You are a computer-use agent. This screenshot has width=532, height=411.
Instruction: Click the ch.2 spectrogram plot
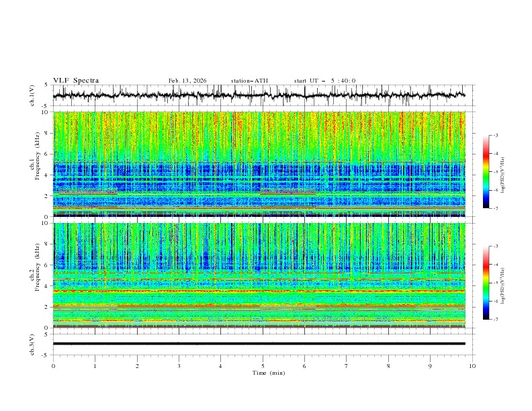point(259,275)
